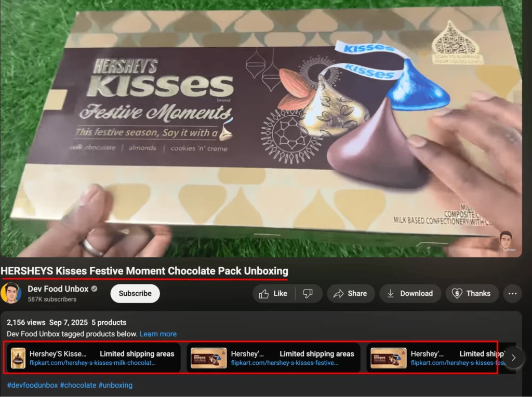Open the Learn more link for tagged products
Screen dimensions: 532x397
click(158, 334)
